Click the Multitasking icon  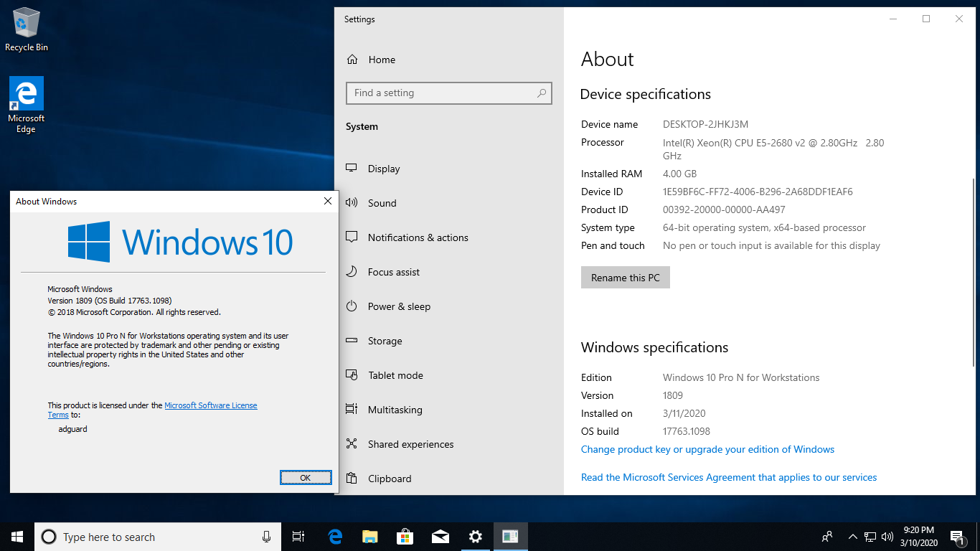click(352, 410)
